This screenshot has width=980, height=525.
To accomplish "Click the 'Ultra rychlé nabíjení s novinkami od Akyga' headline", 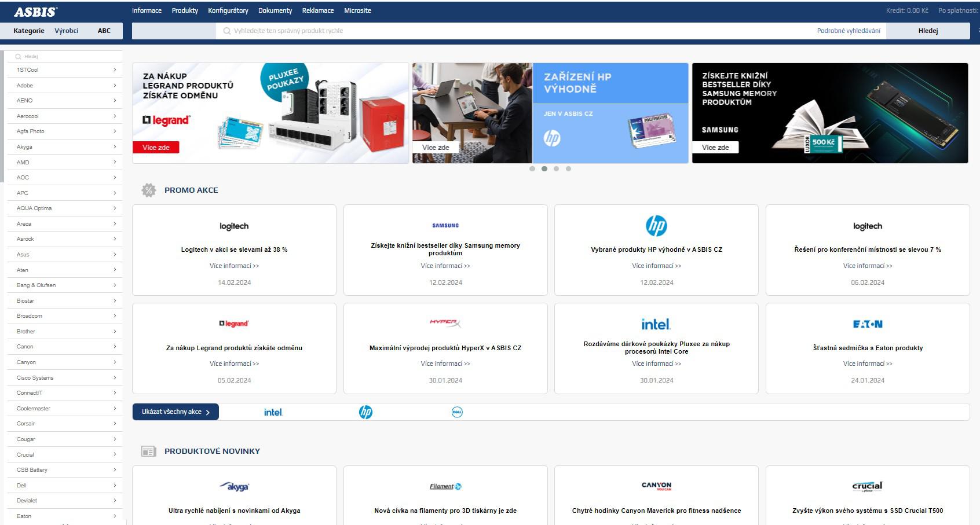I will coord(234,511).
